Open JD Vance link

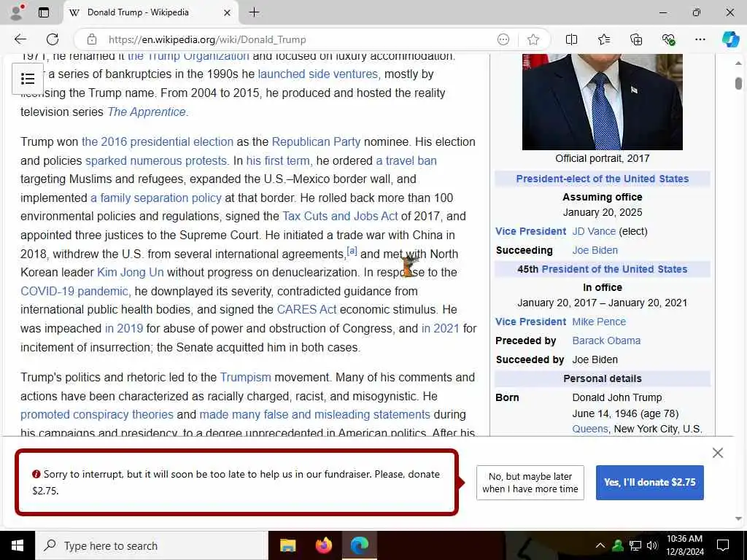594,231
